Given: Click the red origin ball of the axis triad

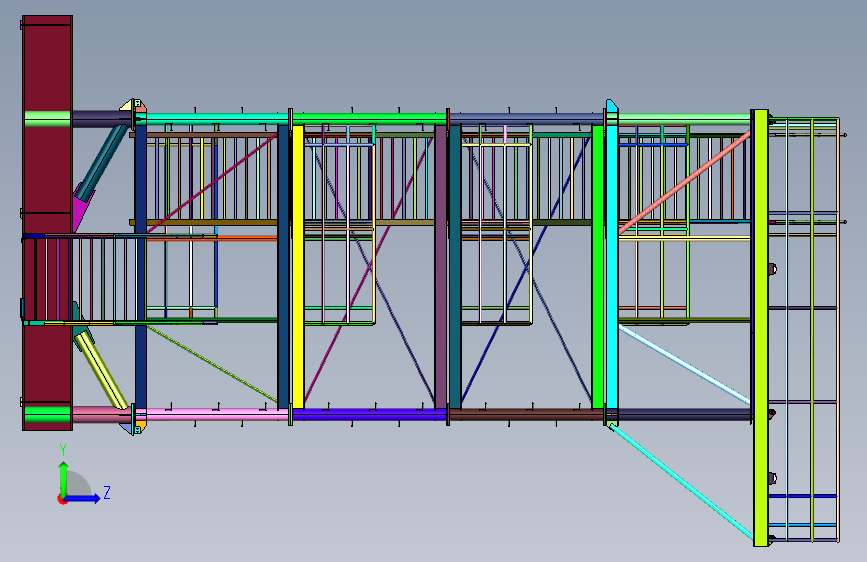Looking at the screenshot, I should tap(61, 499).
